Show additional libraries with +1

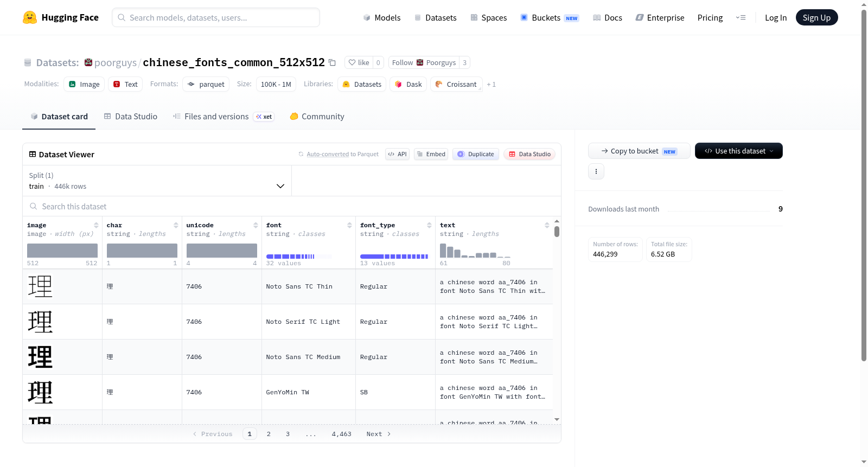pos(491,84)
